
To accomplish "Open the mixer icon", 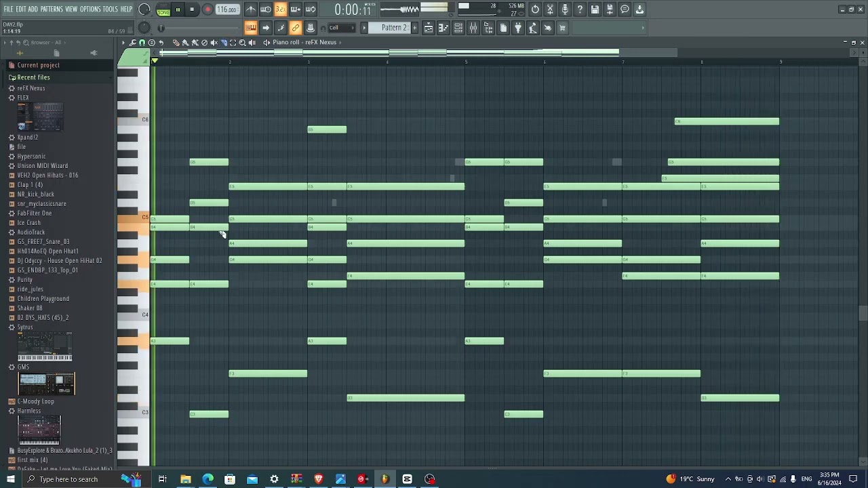I will 473,28.
